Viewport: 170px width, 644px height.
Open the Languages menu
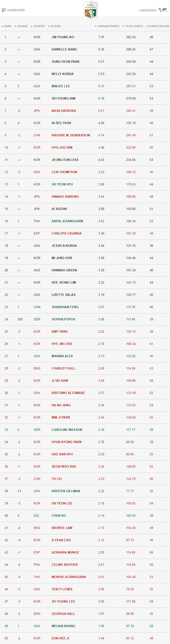tap(148, 10)
